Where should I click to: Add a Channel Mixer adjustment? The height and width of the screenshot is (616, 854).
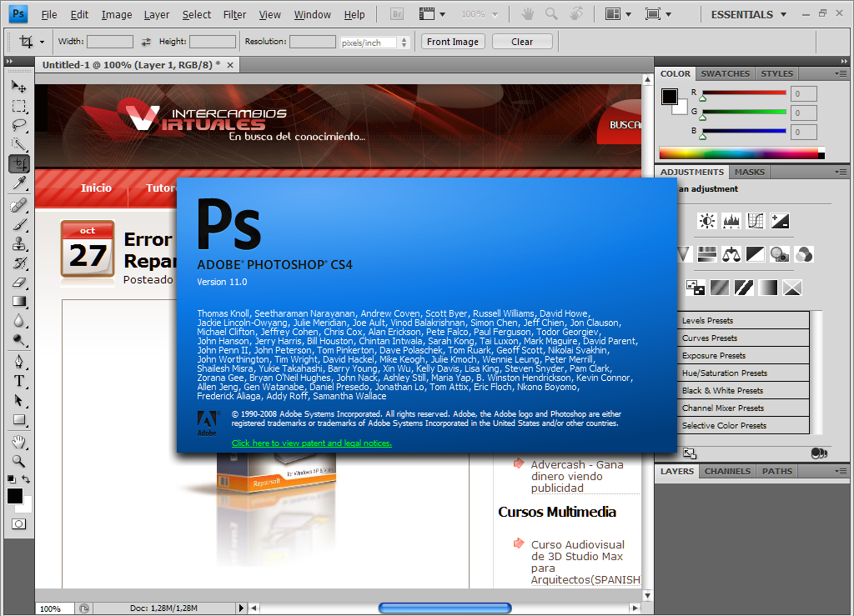click(x=804, y=254)
